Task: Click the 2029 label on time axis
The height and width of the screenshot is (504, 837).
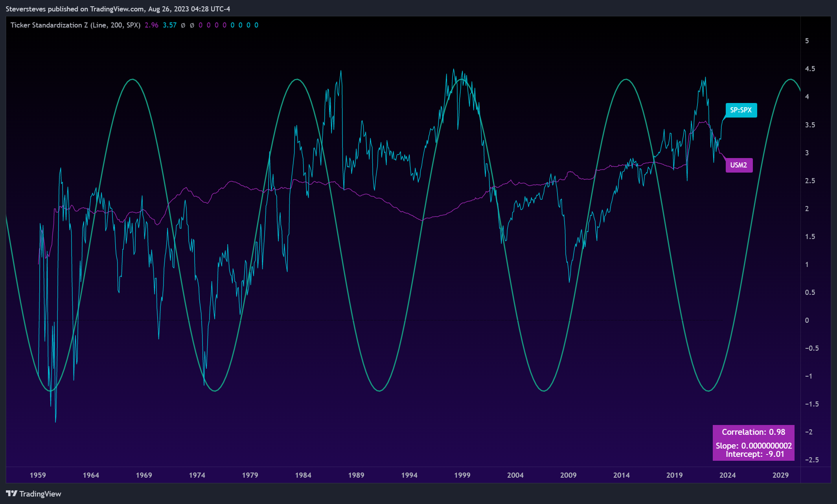Action: (781, 475)
